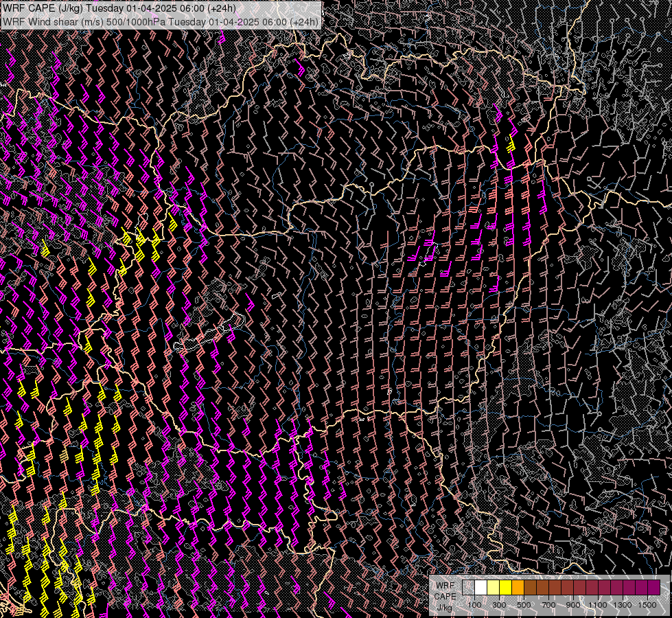Click the WRF CAPE (J/kg) title line
This screenshot has width=672, height=618.
119,8
